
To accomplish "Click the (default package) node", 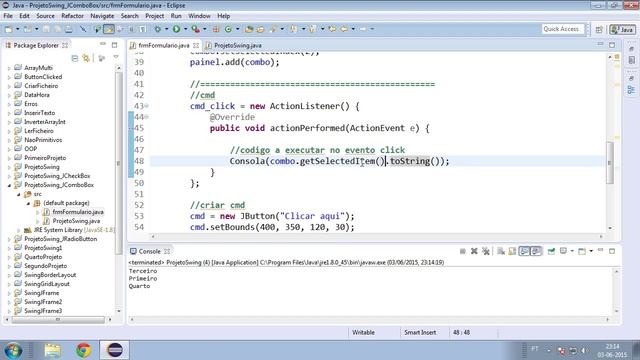I will (x=66, y=203).
